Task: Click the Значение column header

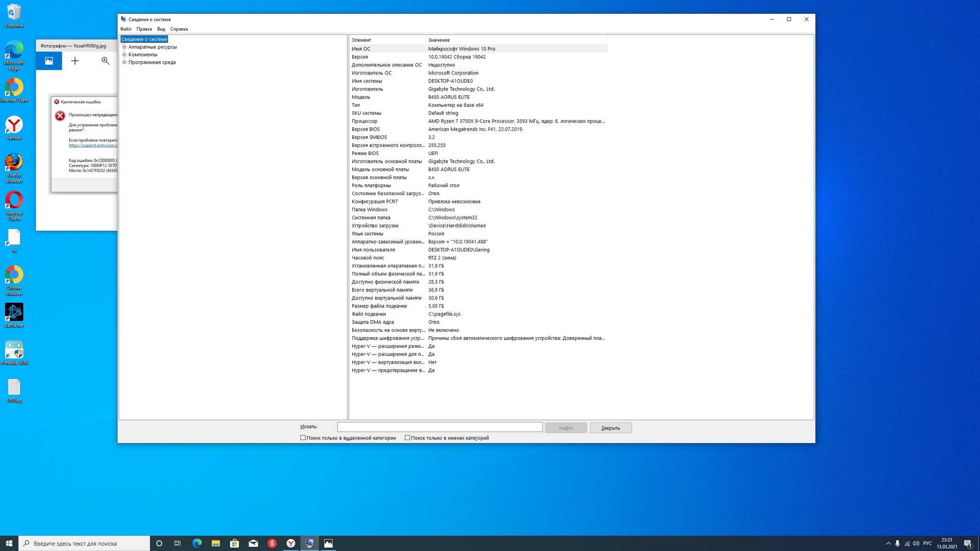Action: (x=516, y=40)
